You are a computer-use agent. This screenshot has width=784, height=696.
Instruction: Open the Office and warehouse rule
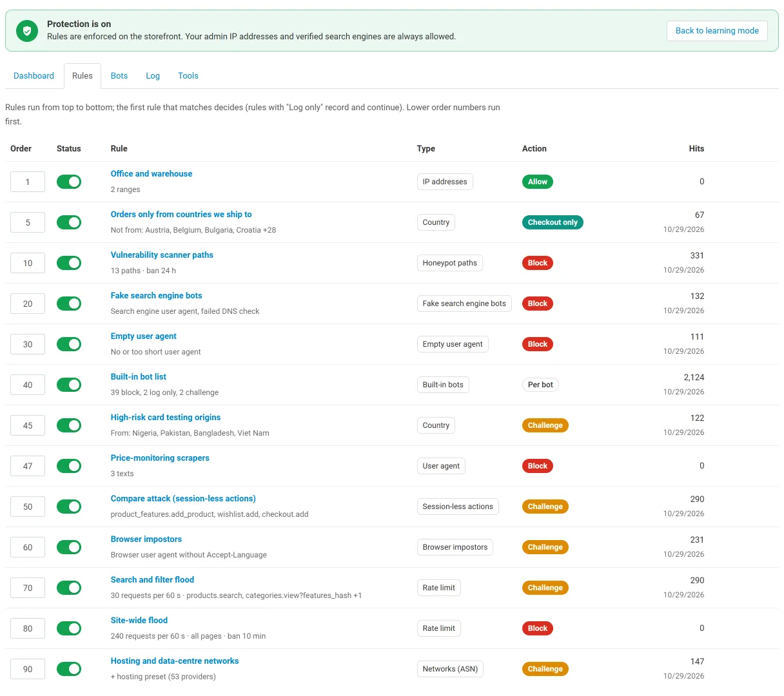[152, 174]
